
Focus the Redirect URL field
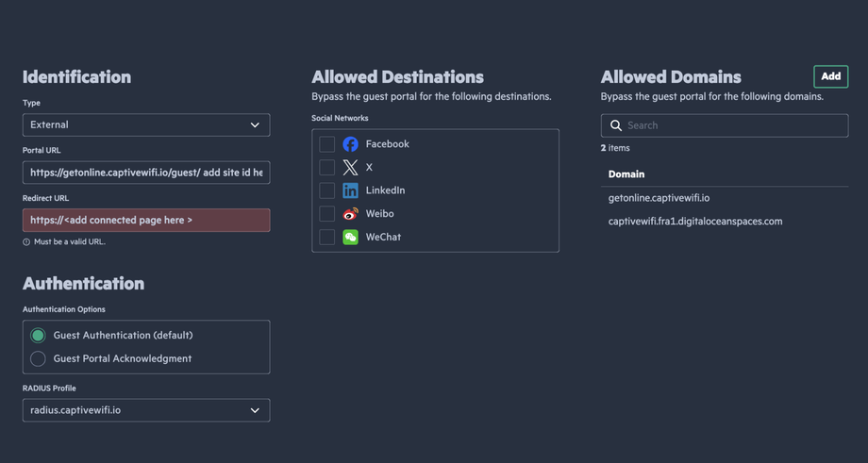pyautogui.click(x=146, y=220)
